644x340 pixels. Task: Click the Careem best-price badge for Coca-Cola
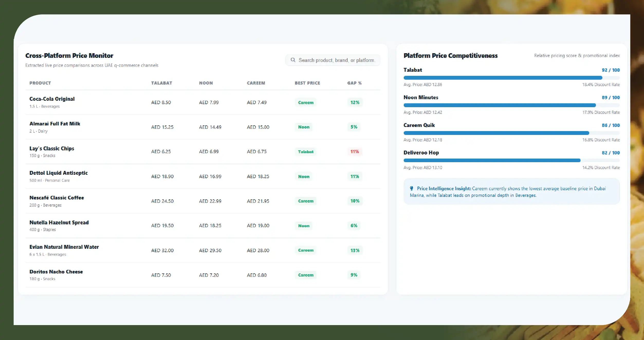[306, 103]
